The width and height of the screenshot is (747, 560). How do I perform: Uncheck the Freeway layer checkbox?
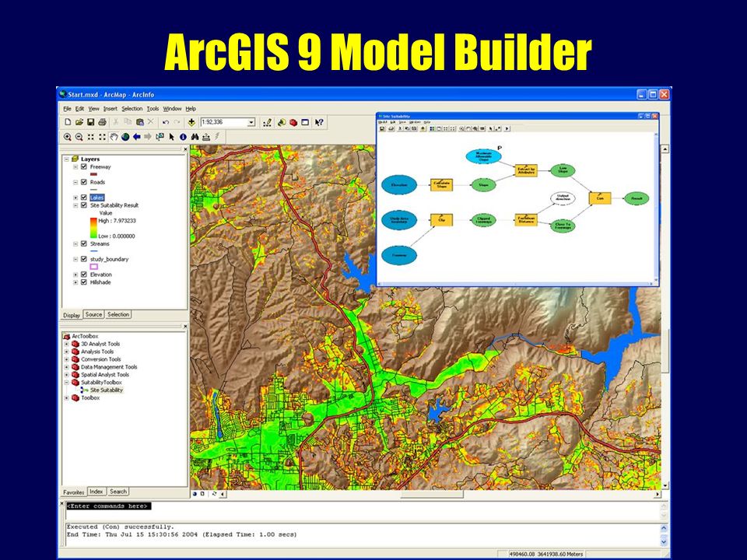(x=84, y=166)
